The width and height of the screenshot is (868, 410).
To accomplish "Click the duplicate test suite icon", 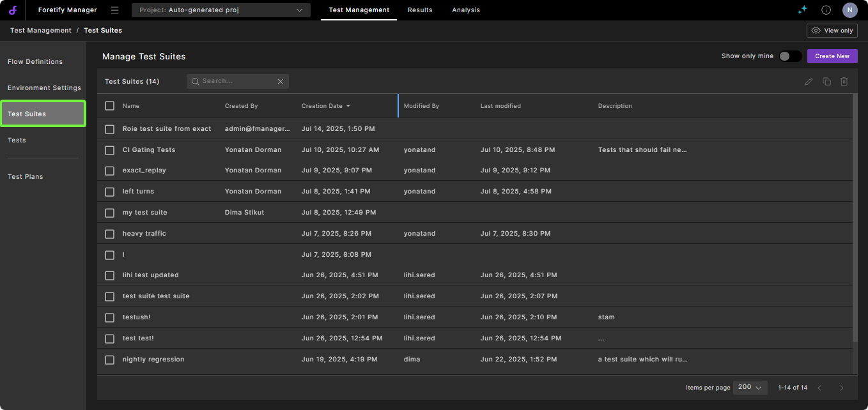I will click(826, 82).
